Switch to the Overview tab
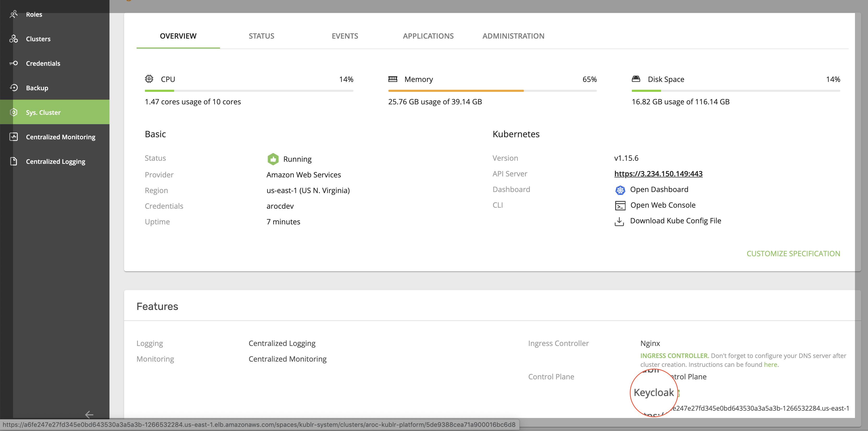Image resolution: width=868 pixels, height=431 pixels. [178, 36]
